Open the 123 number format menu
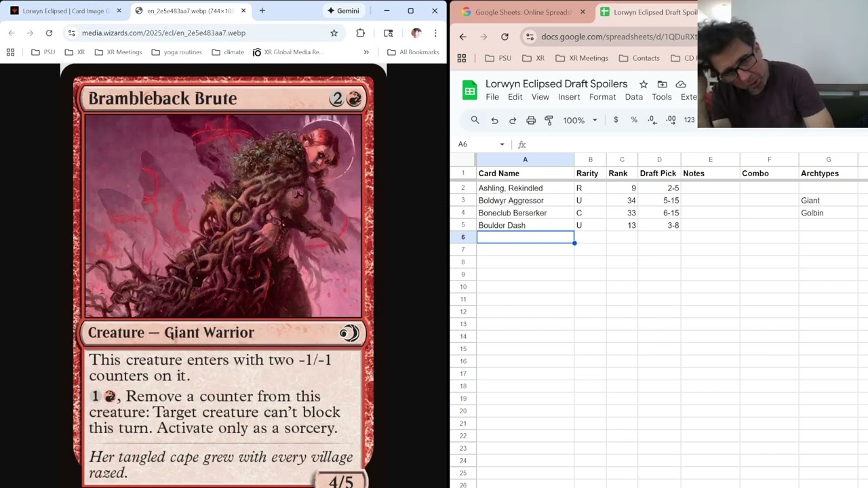Viewport: 868px width, 488px height. pyautogui.click(x=689, y=120)
